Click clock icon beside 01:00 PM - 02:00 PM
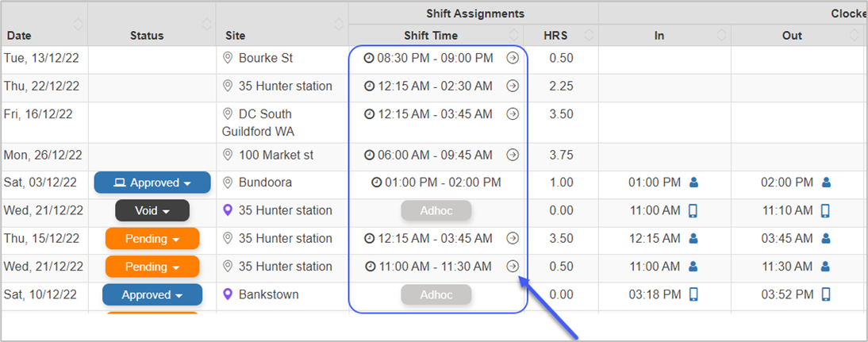This screenshot has height=342, width=868. pyautogui.click(x=376, y=183)
